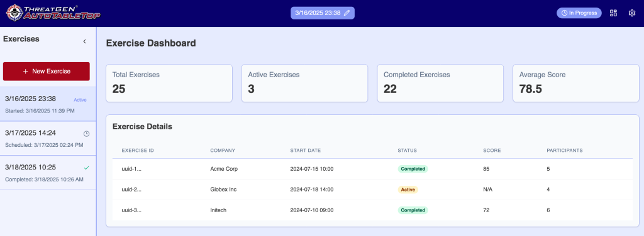Click the Completed Exercises card
This screenshot has width=644, height=236.
(x=440, y=83)
